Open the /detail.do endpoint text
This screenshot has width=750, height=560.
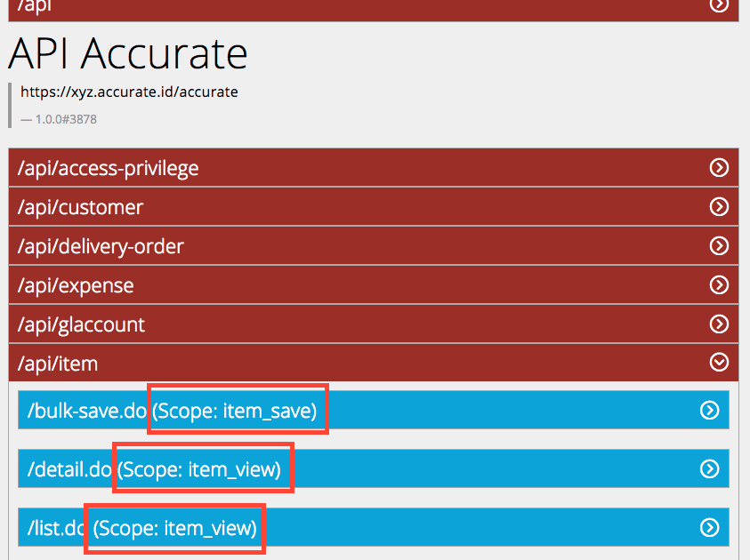point(69,469)
